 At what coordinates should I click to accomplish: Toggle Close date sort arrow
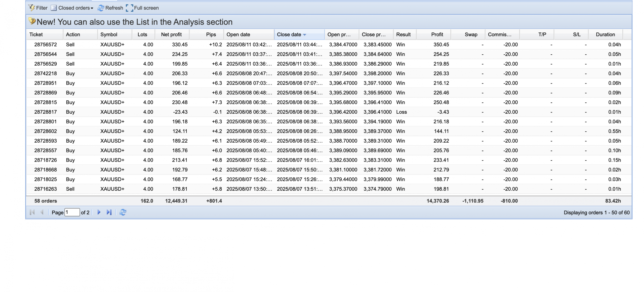point(305,35)
